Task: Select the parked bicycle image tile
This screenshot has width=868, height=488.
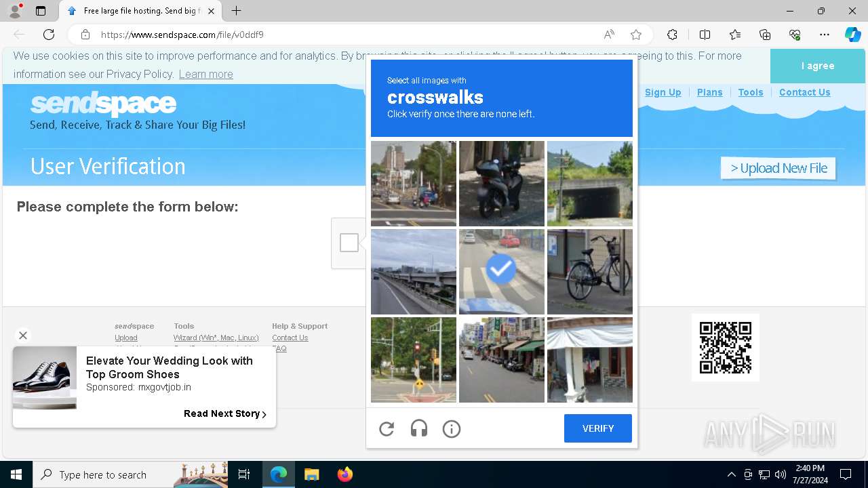Action: coord(590,271)
